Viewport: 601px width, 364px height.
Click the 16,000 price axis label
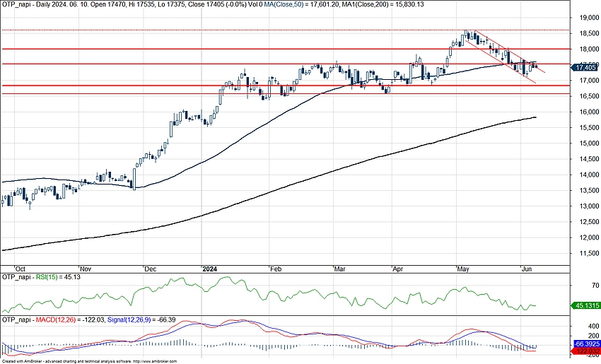coord(588,112)
